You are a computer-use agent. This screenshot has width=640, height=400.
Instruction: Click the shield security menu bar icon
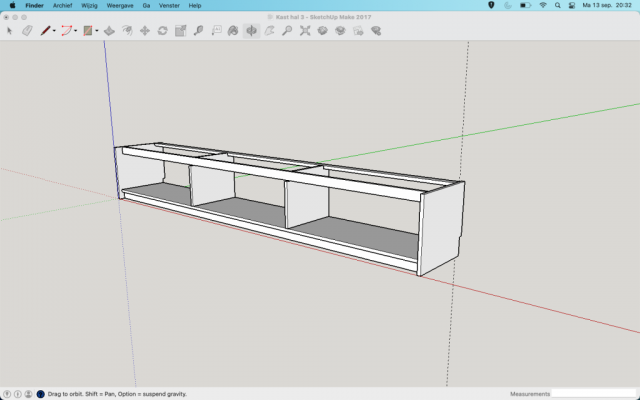(491, 5)
